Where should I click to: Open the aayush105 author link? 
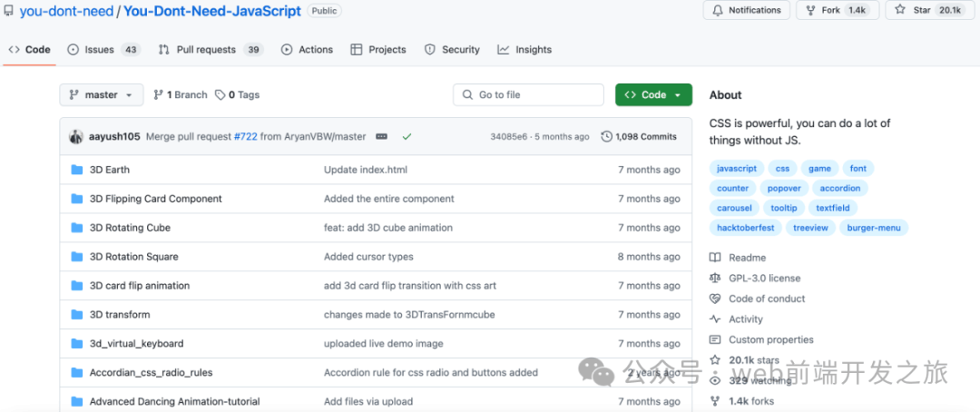click(x=114, y=136)
